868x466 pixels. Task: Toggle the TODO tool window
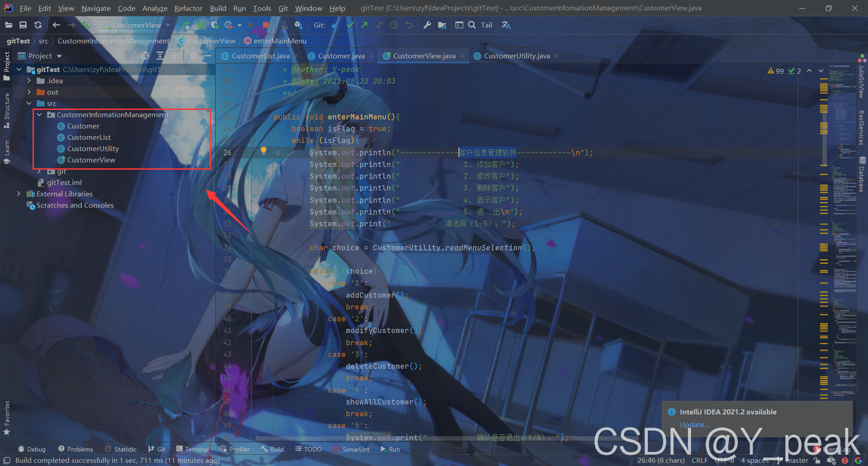click(308, 449)
